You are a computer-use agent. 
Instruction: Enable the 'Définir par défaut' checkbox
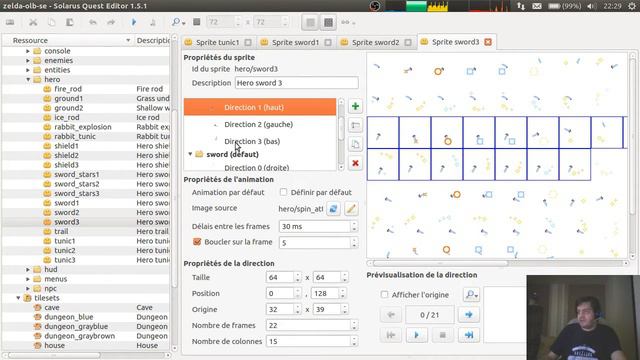tap(283, 192)
